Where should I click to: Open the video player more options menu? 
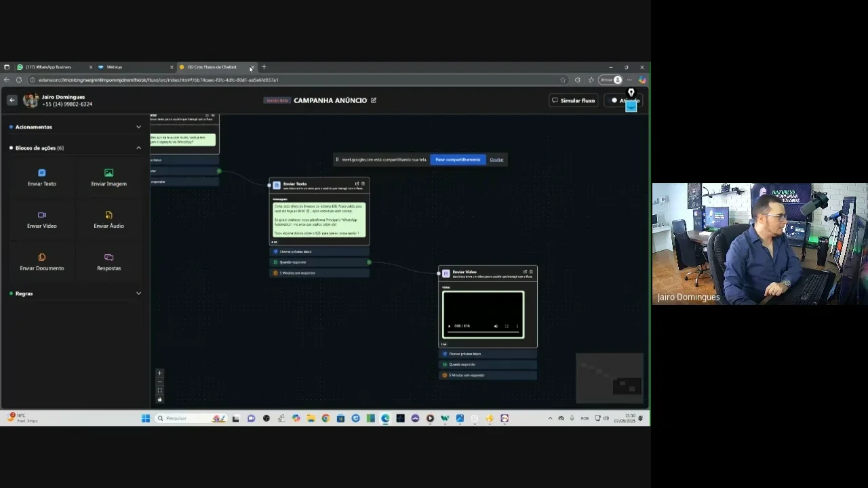point(517,326)
